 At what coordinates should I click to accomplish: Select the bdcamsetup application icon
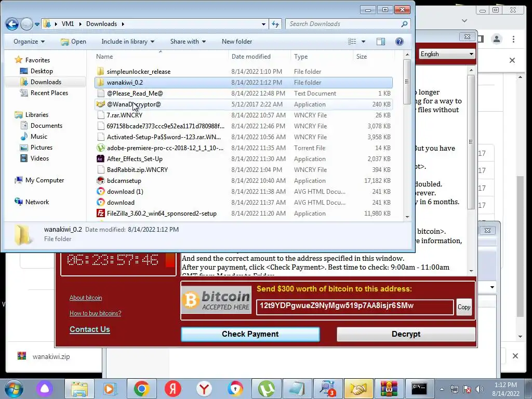[100, 180]
